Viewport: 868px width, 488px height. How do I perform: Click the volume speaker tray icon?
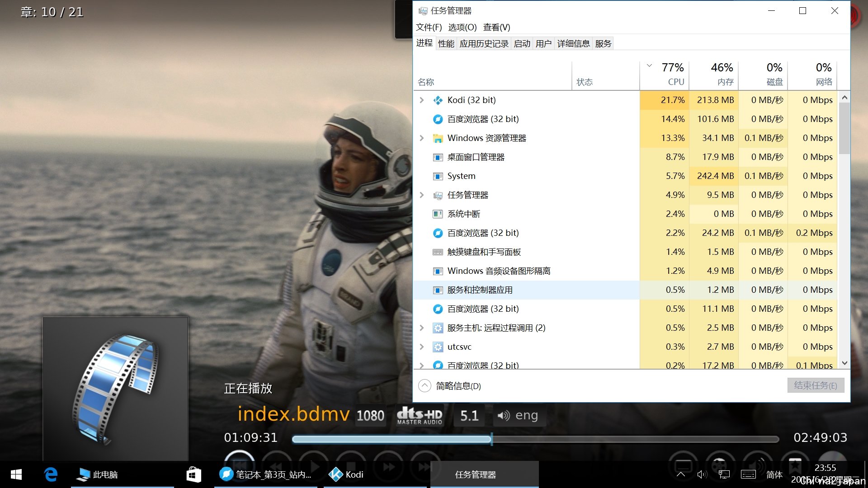click(x=702, y=474)
